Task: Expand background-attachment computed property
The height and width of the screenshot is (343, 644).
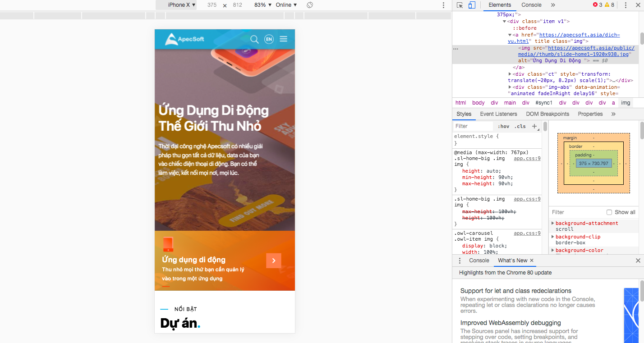Action: 553,223
